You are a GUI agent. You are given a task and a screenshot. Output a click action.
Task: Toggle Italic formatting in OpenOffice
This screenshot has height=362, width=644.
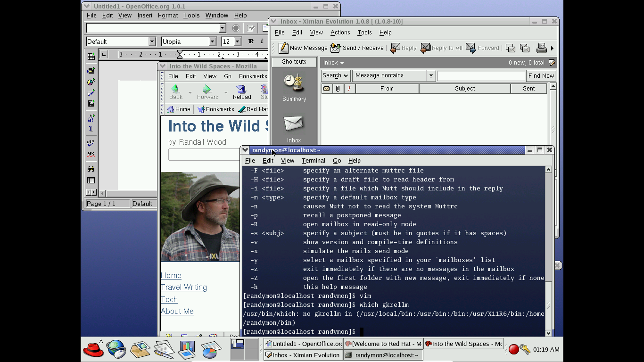click(262, 41)
